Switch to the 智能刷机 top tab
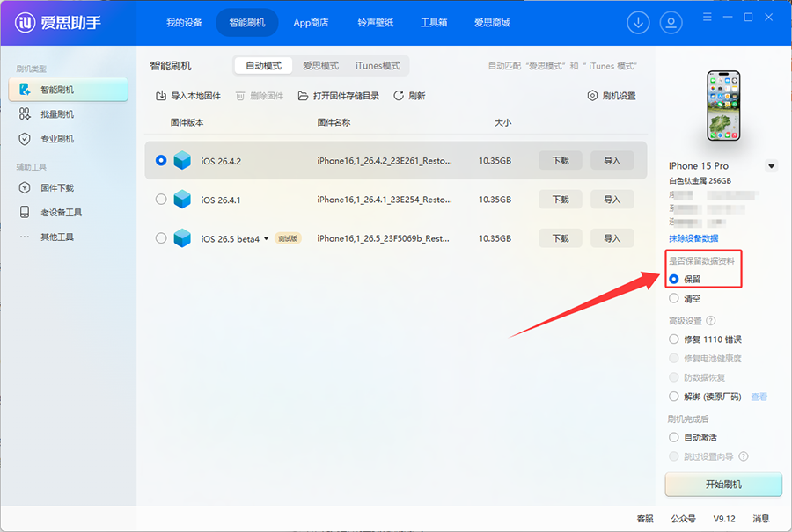The height and width of the screenshot is (532, 792). point(247,23)
